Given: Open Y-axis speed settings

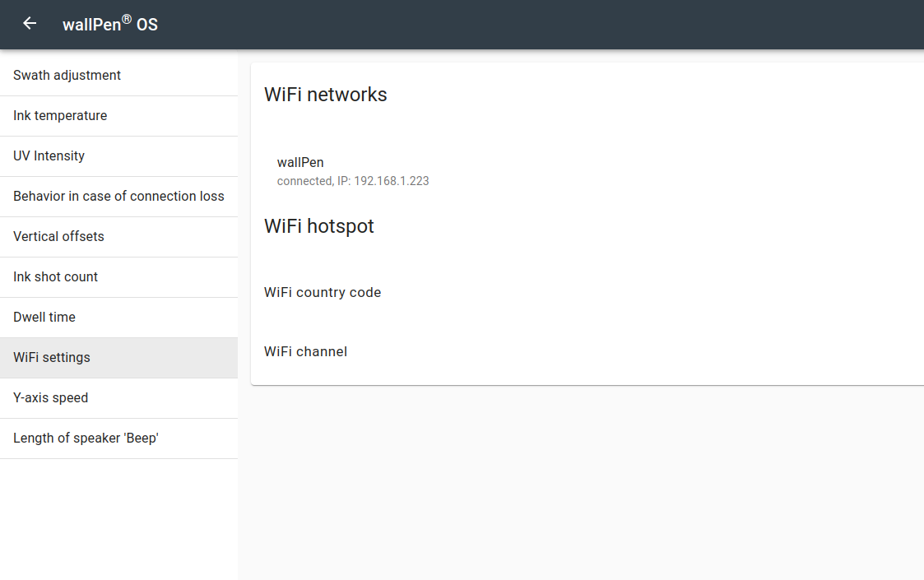Looking at the screenshot, I should pos(119,398).
